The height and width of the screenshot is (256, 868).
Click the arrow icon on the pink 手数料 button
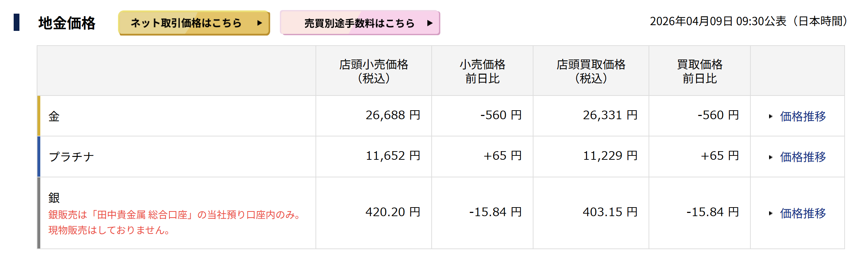tap(430, 23)
